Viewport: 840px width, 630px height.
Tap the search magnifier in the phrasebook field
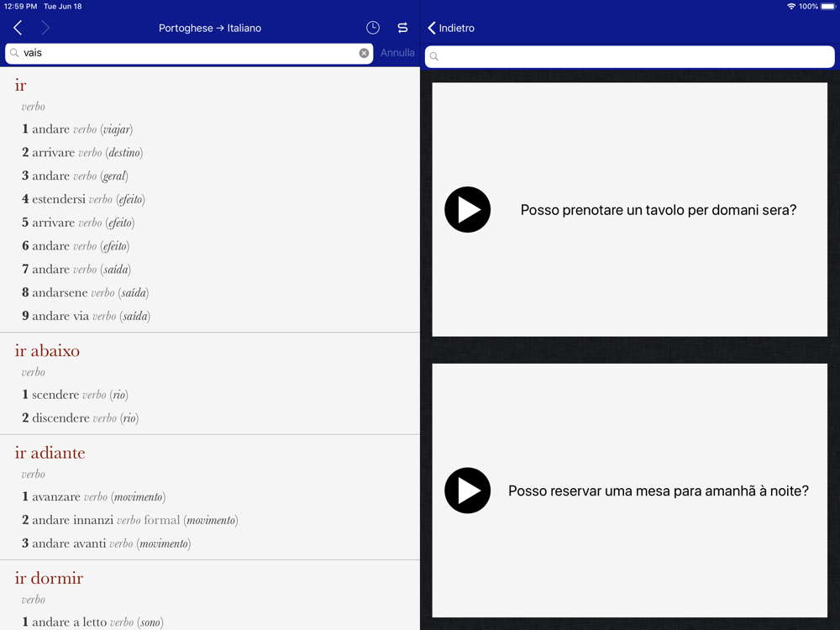tap(434, 56)
